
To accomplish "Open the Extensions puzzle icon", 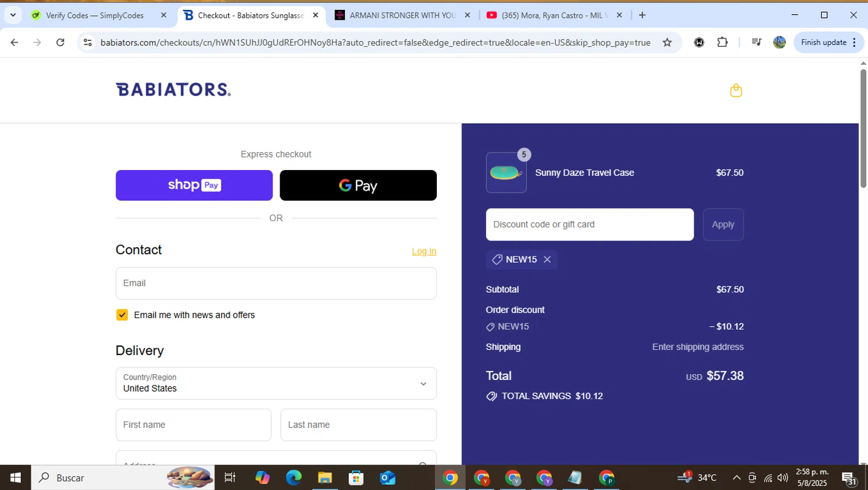I will point(722,42).
